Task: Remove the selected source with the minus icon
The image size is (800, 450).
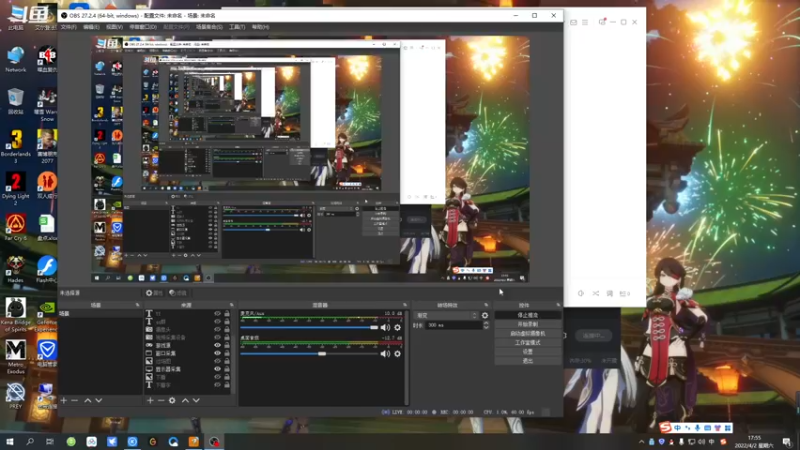Action: [x=161, y=401]
